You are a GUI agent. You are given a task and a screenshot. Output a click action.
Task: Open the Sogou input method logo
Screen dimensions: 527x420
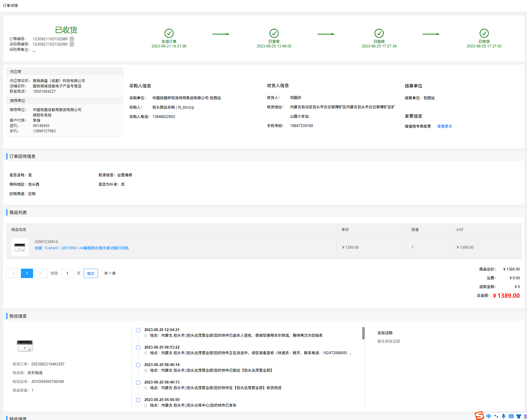tap(479, 416)
